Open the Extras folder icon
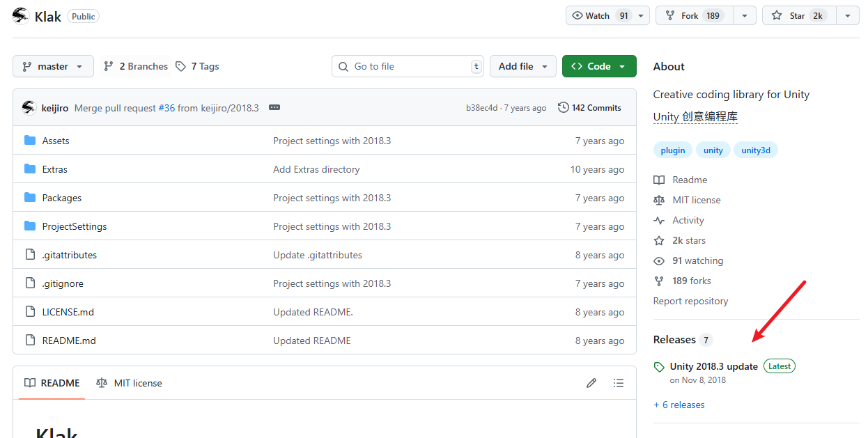 coord(30,169)
